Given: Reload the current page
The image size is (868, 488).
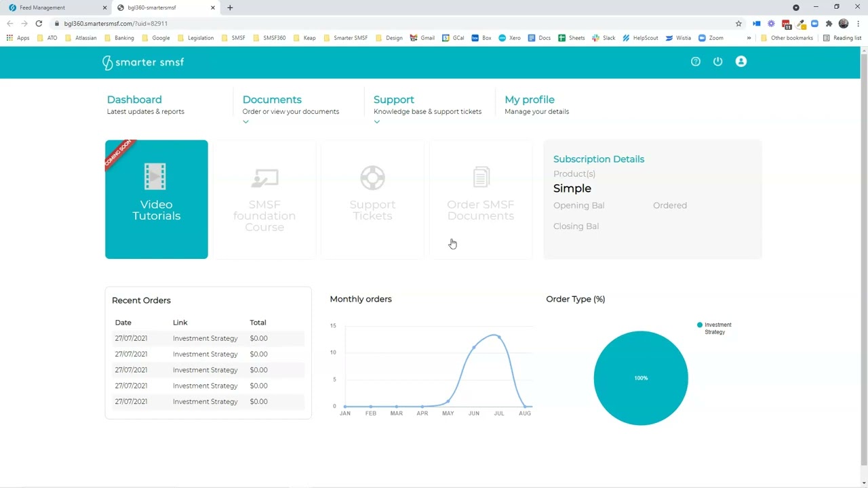Looking at the screenshot, I should (39, 23).
